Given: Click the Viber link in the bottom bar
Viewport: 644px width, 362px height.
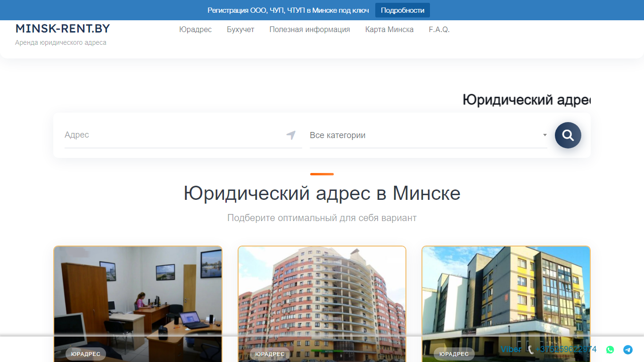Looking at the screenshot, I should tap(511, 349).
